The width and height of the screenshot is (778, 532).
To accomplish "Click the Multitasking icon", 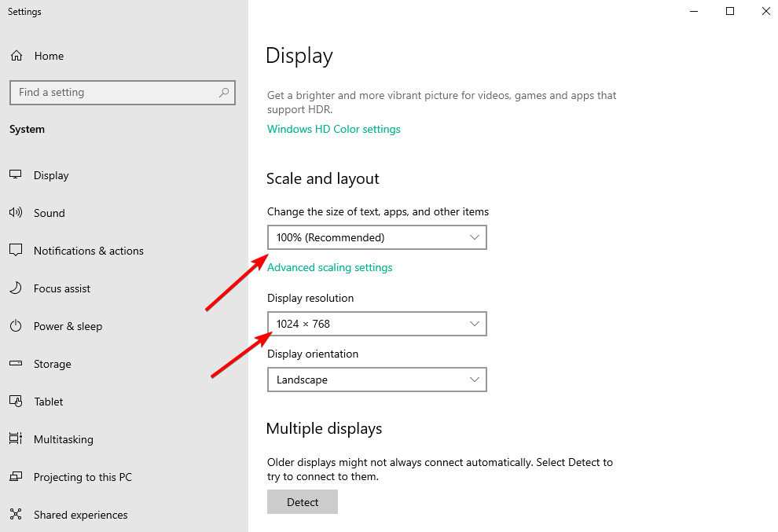I will click(16, 438).
